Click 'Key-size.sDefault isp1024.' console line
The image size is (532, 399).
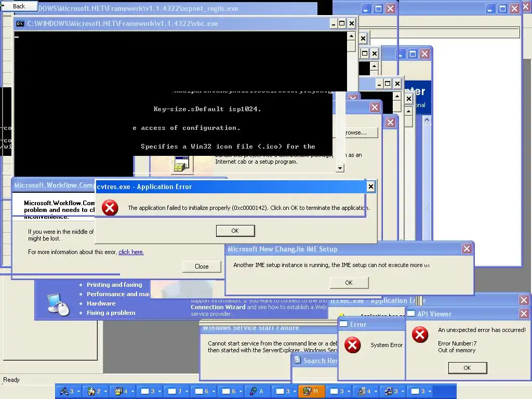click(x=207, y=109)
